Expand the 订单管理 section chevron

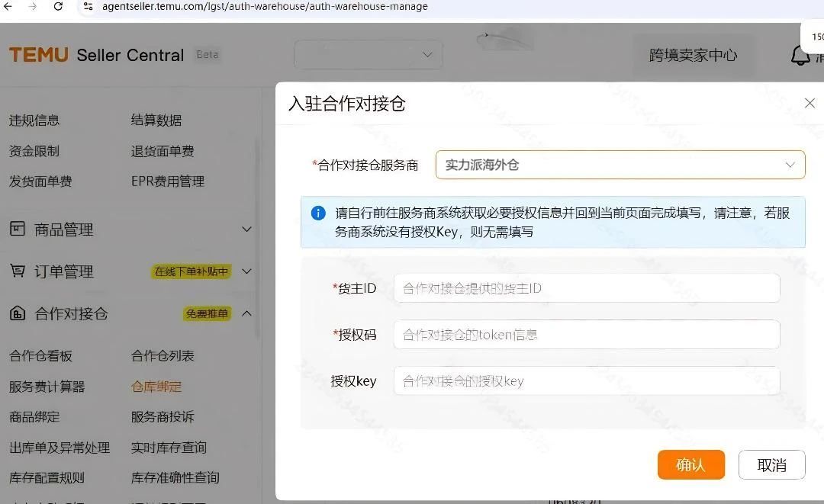pyautogui.click(x=246, y=271)
